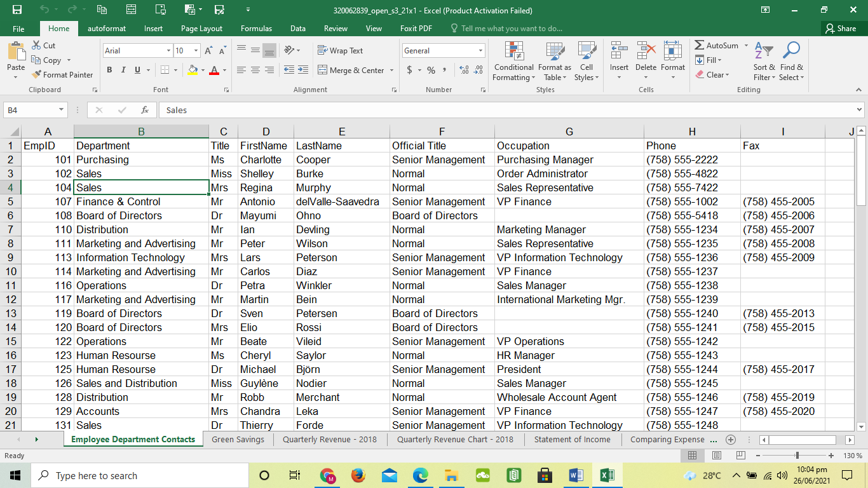Switch to Statement of Income sheet
Viewport: 868px width, 488px height.
(x=572, y=440)
